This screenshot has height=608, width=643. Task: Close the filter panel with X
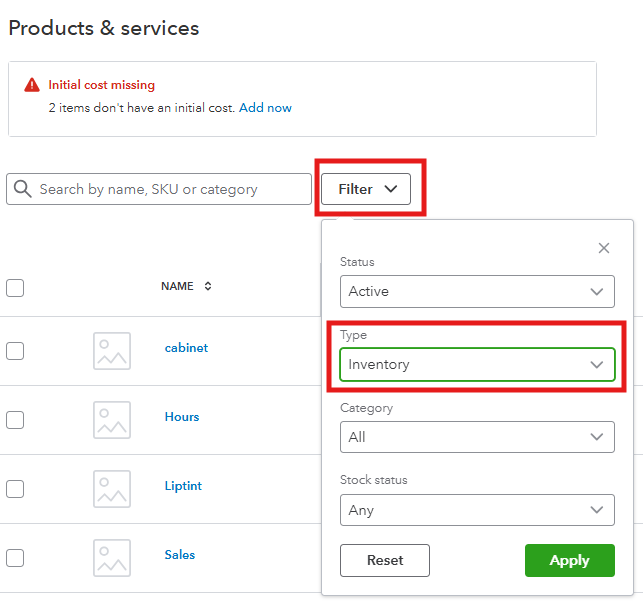tap(603, 248)
